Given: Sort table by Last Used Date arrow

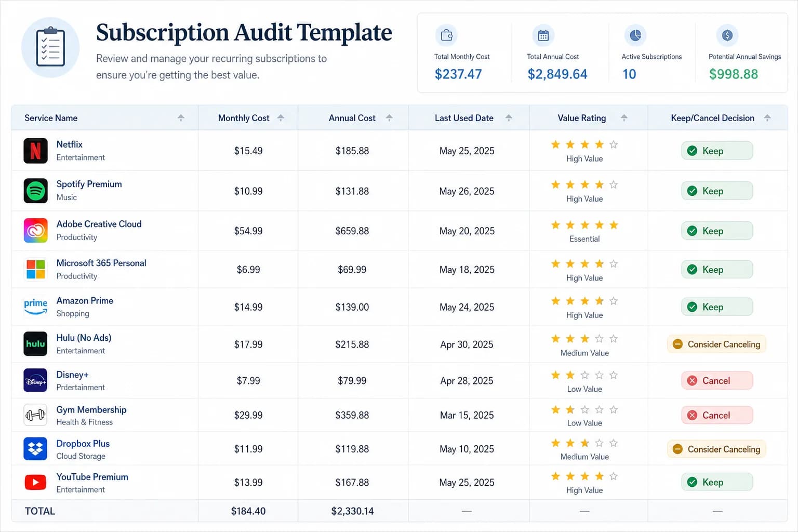Looking at the screenshot, I should 509,118.
